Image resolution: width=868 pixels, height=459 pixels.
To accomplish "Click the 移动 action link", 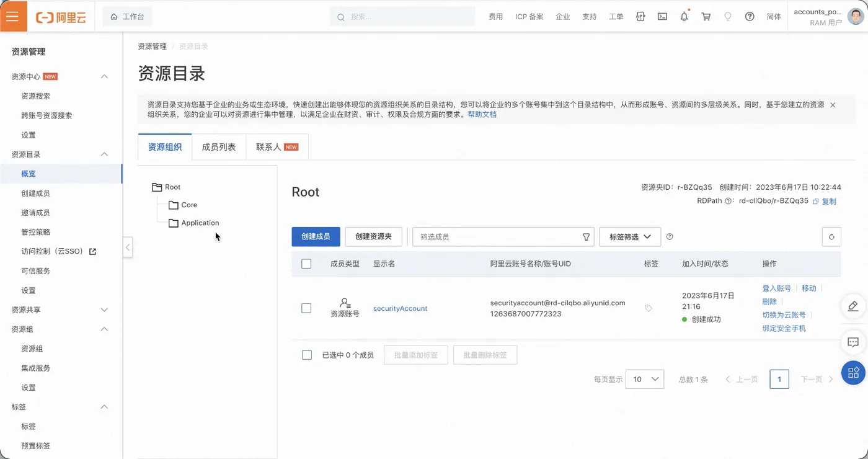I will [x=809, y=288].
